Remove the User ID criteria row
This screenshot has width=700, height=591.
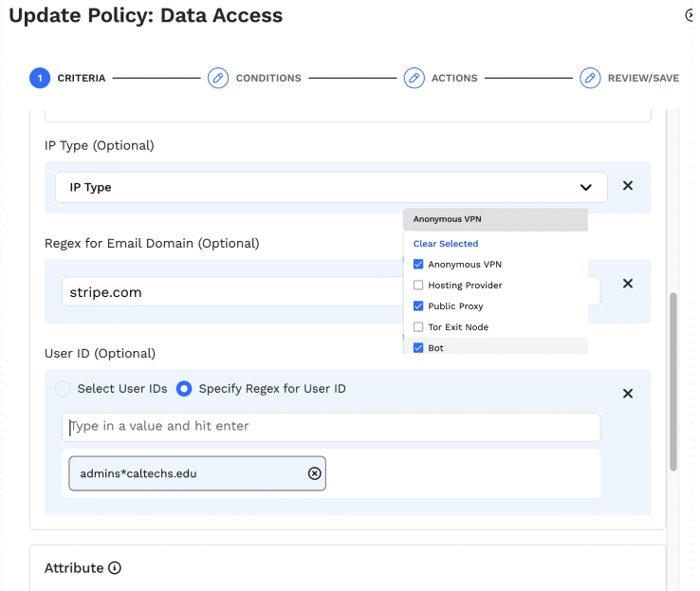627,394
